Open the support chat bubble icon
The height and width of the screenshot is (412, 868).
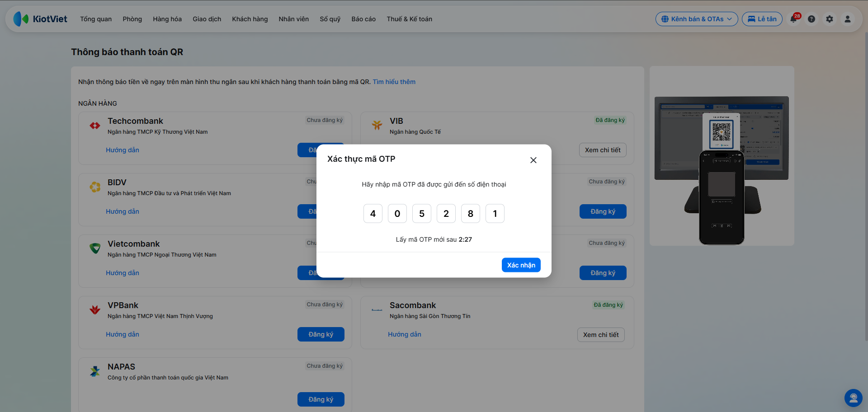click(x=854, y=398)
